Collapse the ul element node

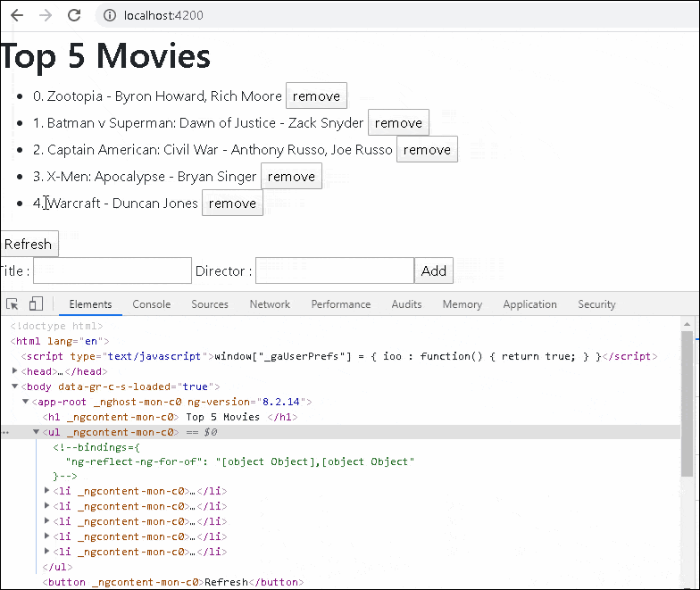tap(37, 432)
